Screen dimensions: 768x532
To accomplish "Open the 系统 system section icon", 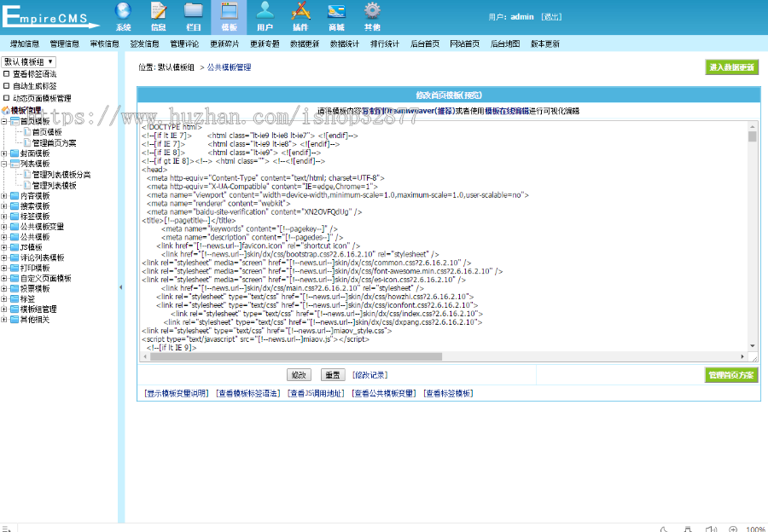I will [124, 17].
